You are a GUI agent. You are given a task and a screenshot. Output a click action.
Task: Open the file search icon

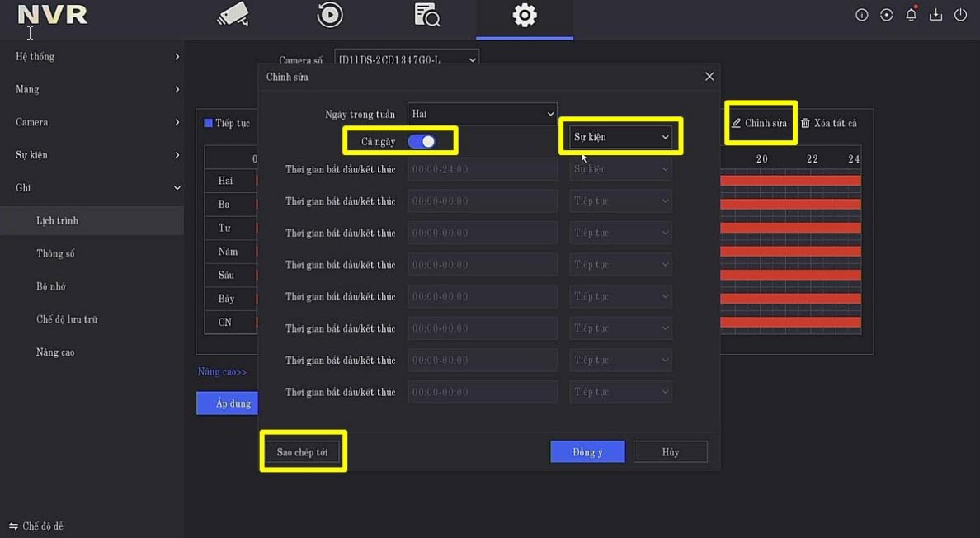(426, 15)
